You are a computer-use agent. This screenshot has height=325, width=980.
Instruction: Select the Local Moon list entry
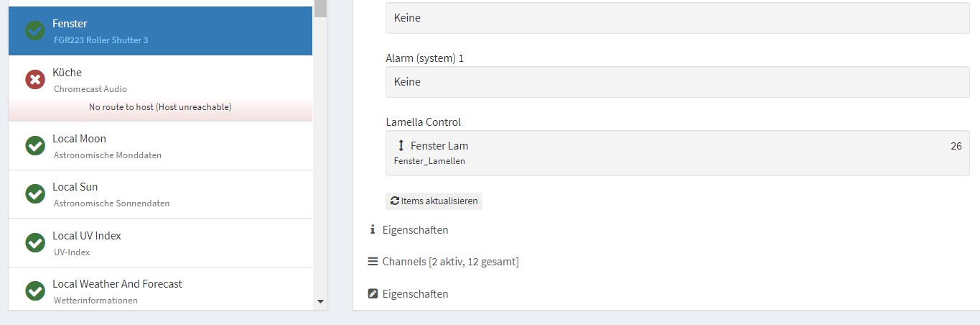(161, 146)
